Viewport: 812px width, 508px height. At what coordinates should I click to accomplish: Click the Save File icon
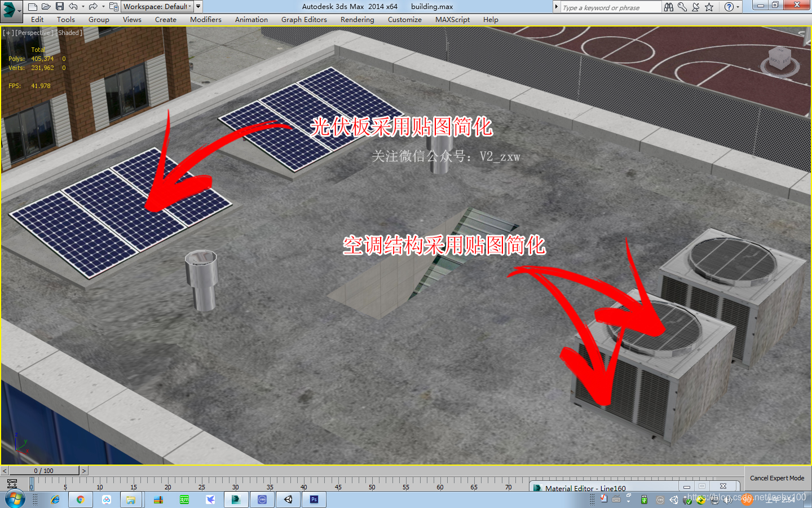coord(60,6)
